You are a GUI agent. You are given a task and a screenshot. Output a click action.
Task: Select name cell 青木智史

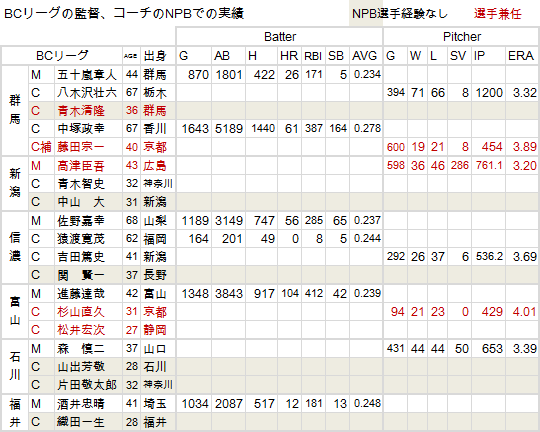(x=88, y=184)
